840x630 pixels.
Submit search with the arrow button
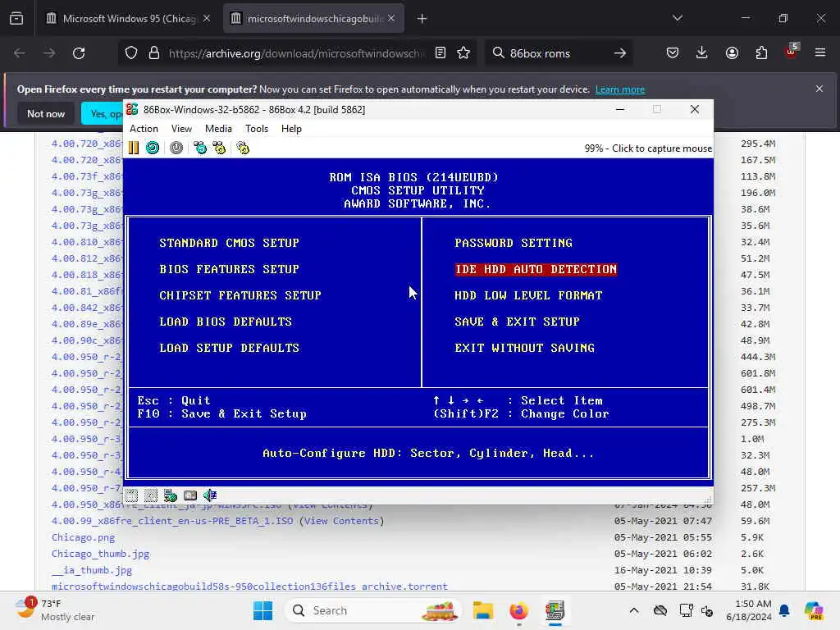[x=620, y=53]
